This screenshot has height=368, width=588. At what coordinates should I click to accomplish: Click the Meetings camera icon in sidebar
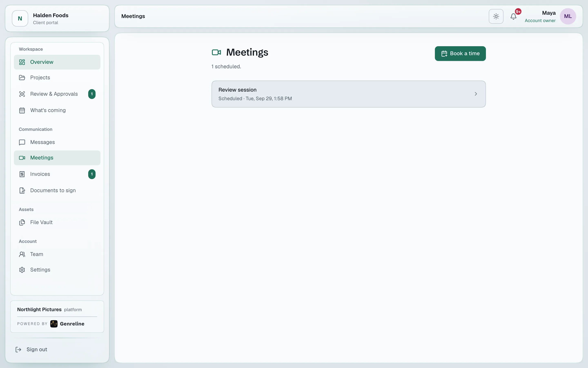[22, 158]
